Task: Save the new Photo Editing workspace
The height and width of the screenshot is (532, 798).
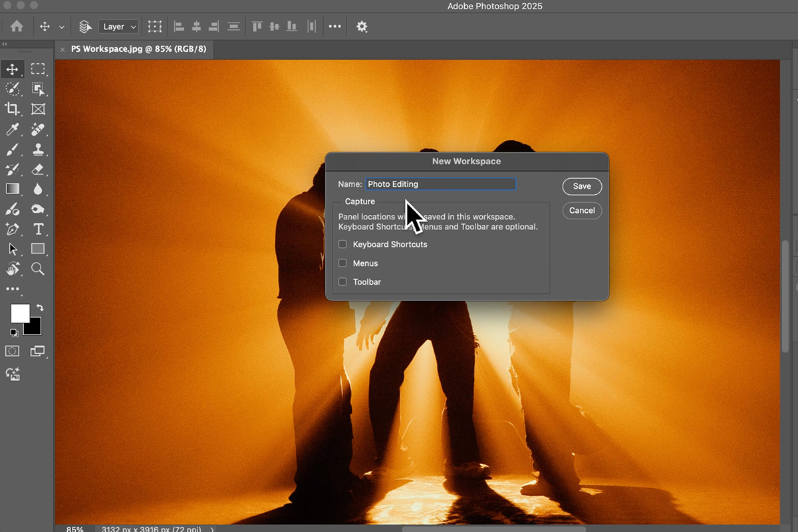Action: pos(581,186)
